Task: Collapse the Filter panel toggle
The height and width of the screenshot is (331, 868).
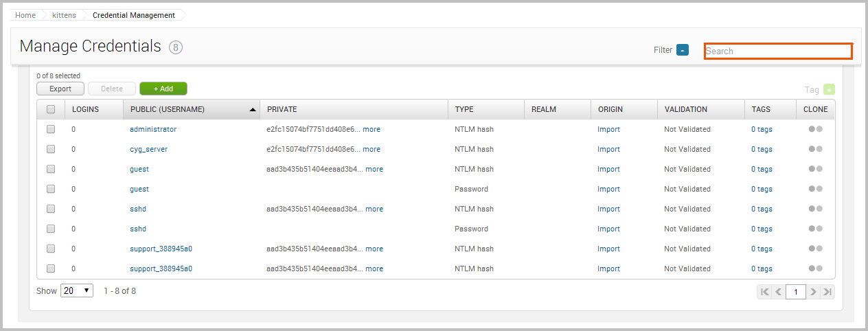Action: click(x=682, y=50)
